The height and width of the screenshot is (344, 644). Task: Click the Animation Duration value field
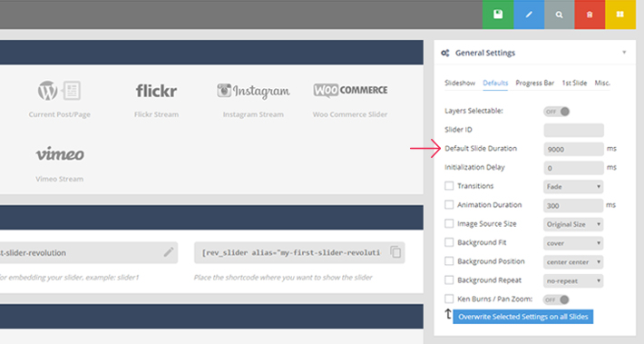[573, 205]
